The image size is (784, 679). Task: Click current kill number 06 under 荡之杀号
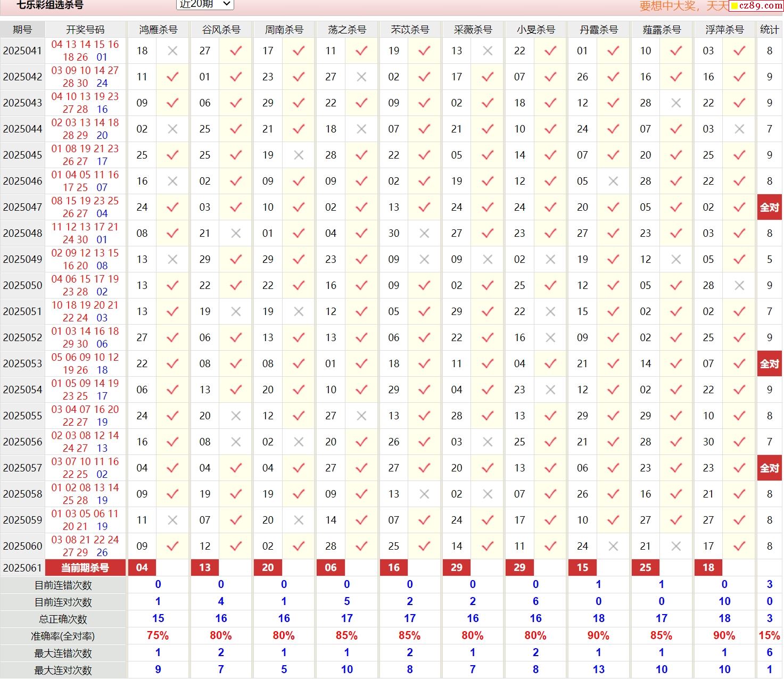[331, 568]
